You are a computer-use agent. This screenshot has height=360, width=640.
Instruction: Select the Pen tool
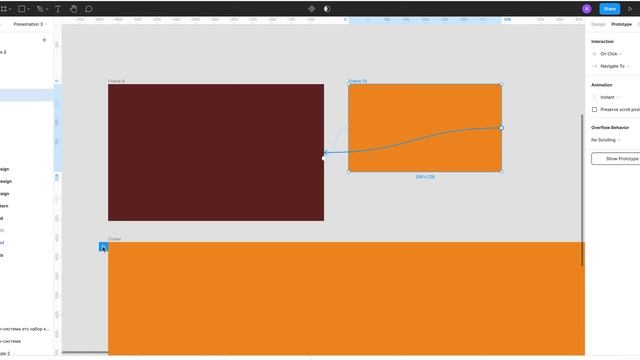click(x=40, y=9)
